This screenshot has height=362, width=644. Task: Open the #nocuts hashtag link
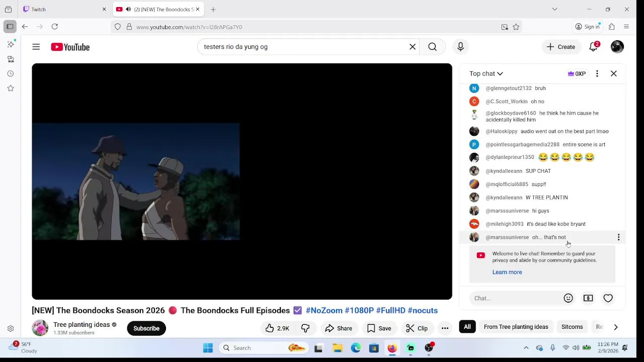coord(423,310)
